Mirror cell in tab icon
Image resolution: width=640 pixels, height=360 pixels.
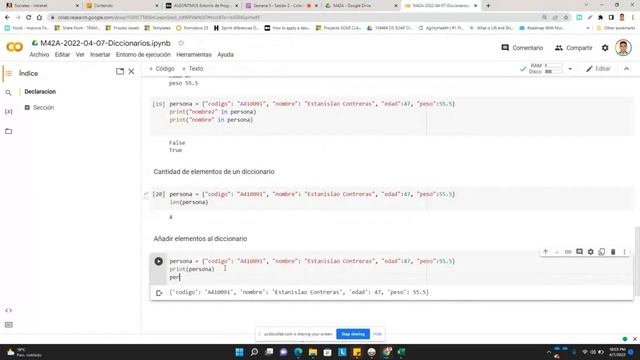602,252
